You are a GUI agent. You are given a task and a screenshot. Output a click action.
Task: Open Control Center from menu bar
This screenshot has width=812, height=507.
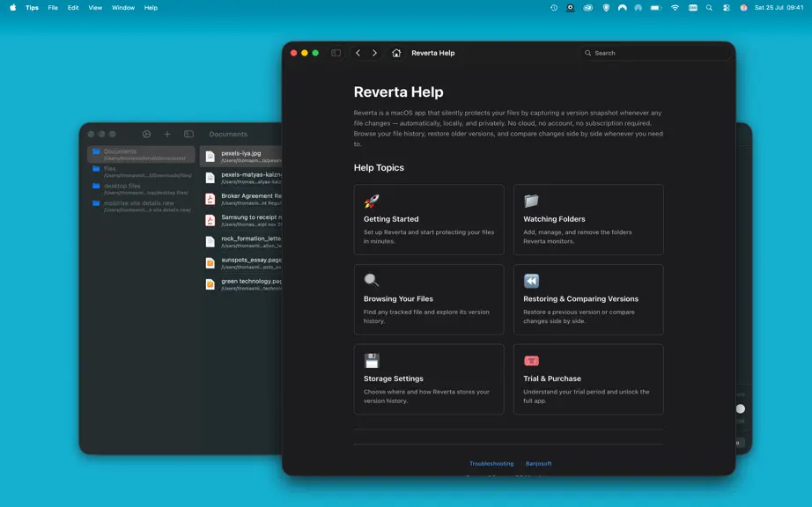coord(727,8)
